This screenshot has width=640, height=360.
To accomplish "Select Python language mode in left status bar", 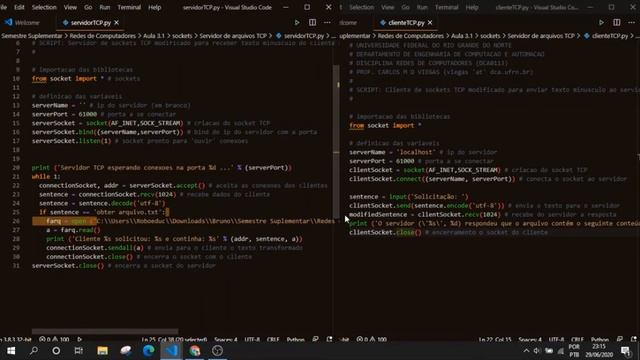I will [x=296, y=340].
